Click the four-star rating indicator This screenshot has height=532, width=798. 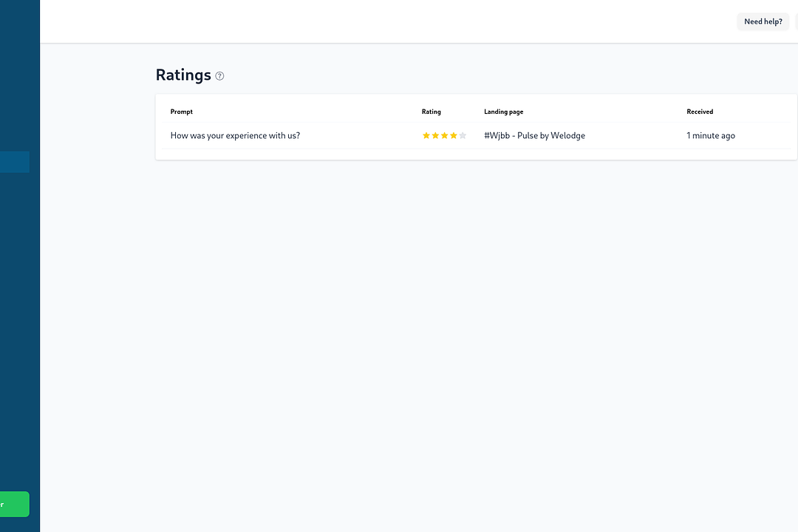click(444, 135)
